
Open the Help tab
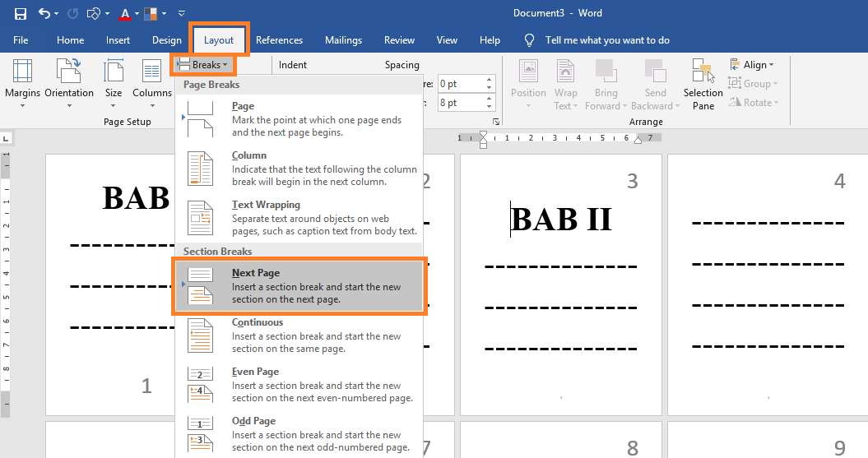tap(490, 39)
